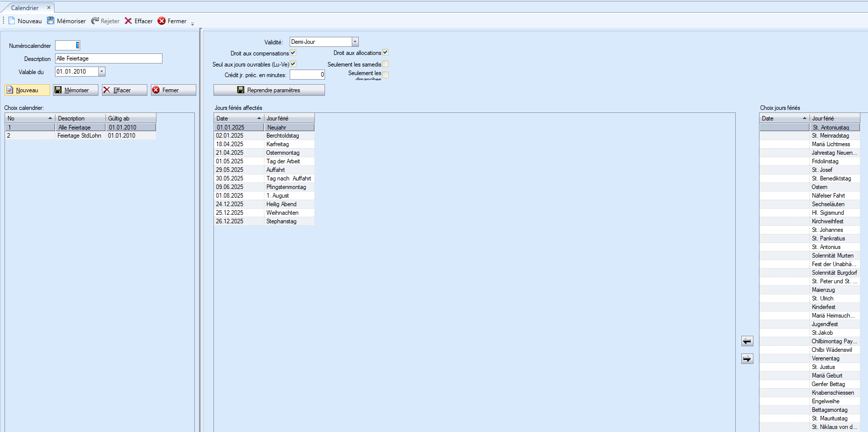Assign holiday using the left arrow button

747,341
